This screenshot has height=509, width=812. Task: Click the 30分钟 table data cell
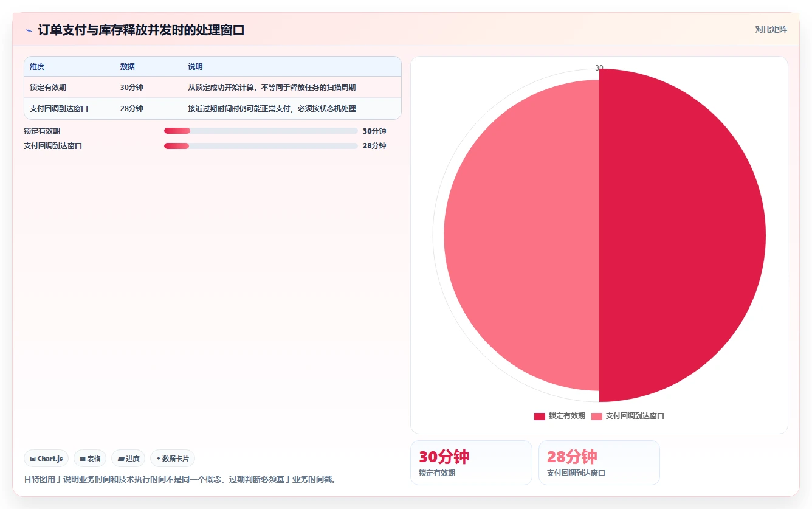click(132, 88)
